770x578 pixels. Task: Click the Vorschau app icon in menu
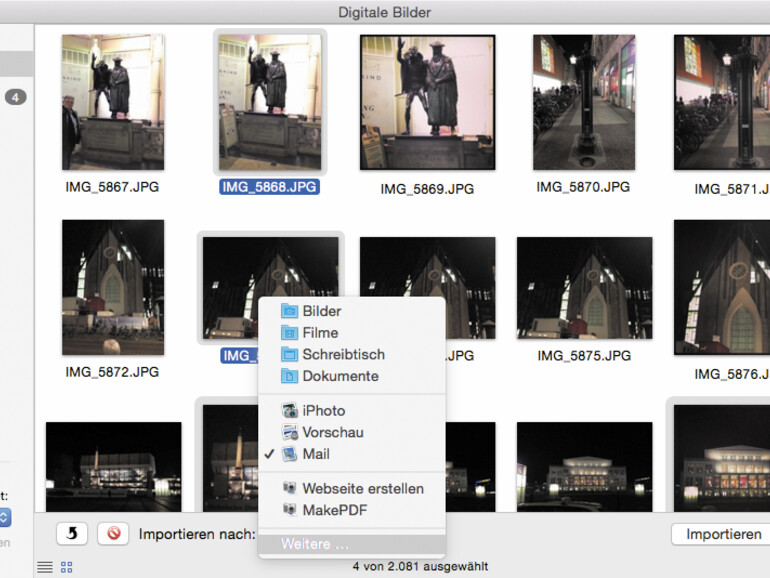[x=289, y=432]
